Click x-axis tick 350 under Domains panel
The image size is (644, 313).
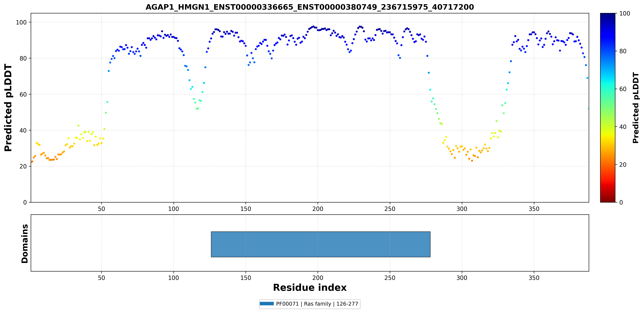tap(534, 278)
